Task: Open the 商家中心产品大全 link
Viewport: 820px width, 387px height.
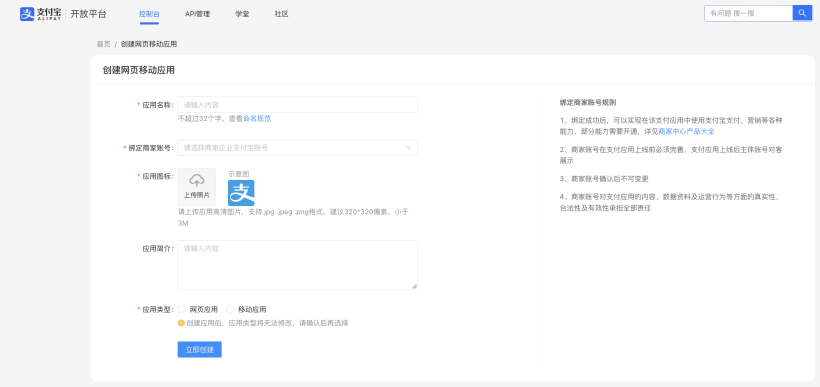Action: coord(686,131)
